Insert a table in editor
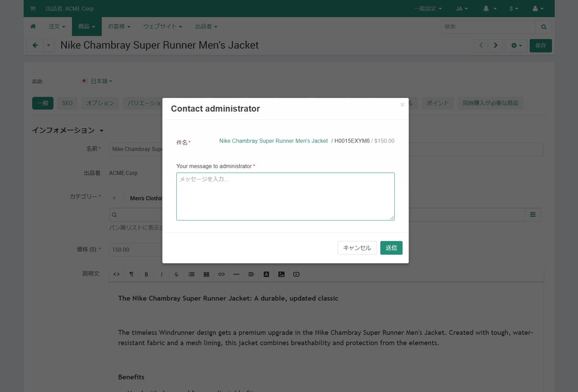This screenshot has width=578, height=392. pos(206,274)
